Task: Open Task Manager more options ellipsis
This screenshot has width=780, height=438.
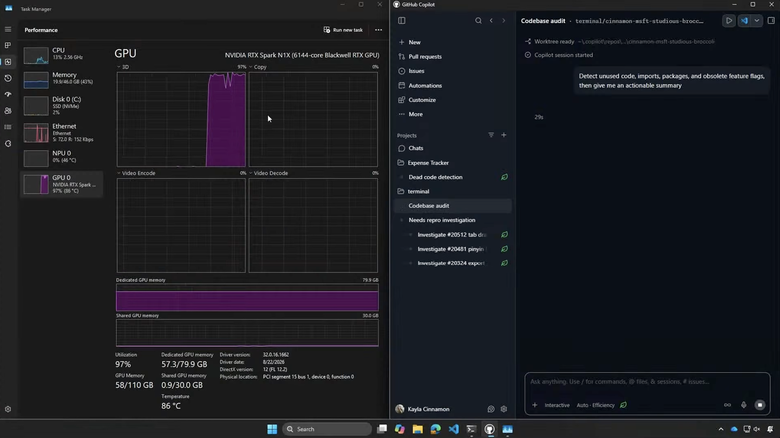Action: point(379,30)
